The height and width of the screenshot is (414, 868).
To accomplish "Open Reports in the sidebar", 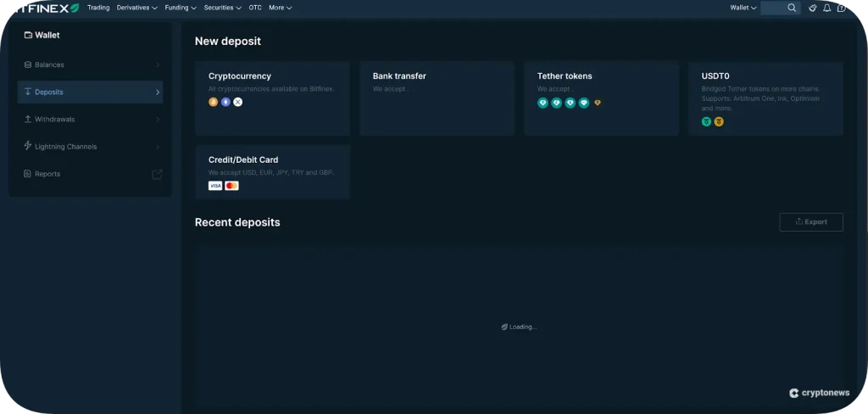I will coord(90,173).
